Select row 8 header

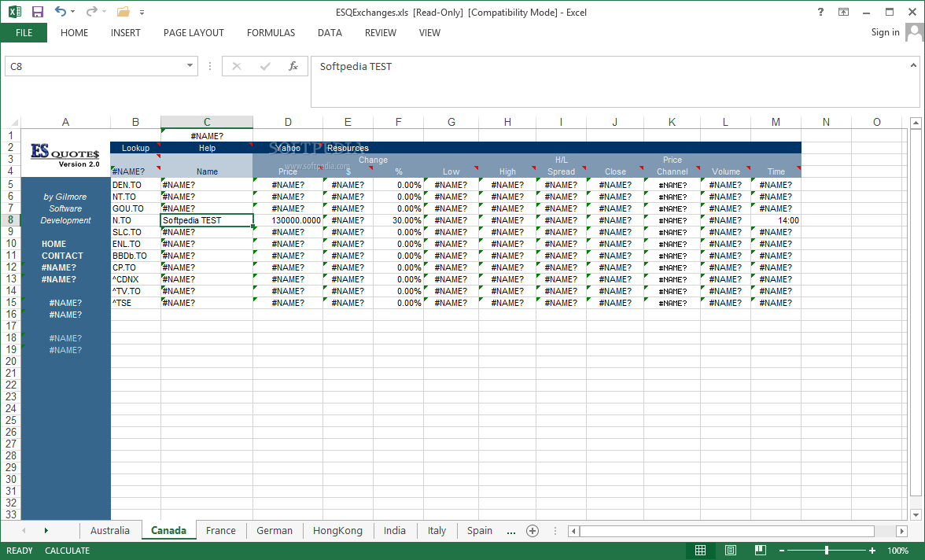[x=11, y=220]
